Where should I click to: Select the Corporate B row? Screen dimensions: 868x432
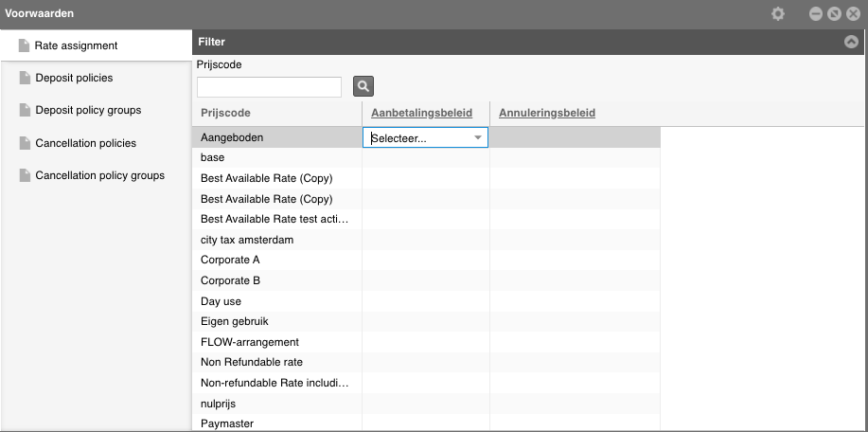(426, 280)
